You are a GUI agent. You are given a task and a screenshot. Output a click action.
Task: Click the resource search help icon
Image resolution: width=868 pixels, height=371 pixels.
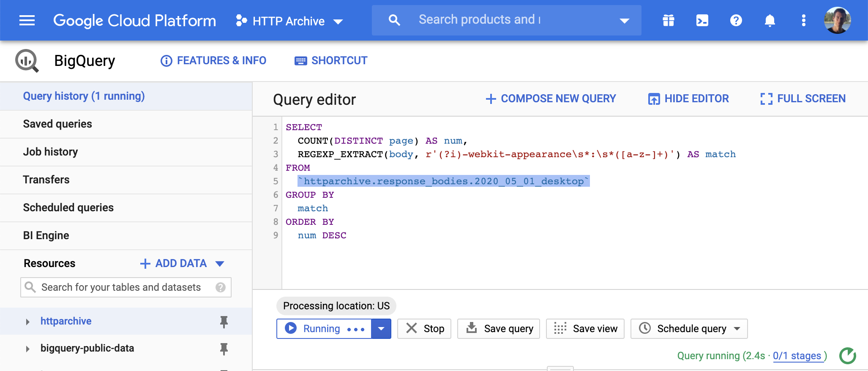[x=220, y=287]
